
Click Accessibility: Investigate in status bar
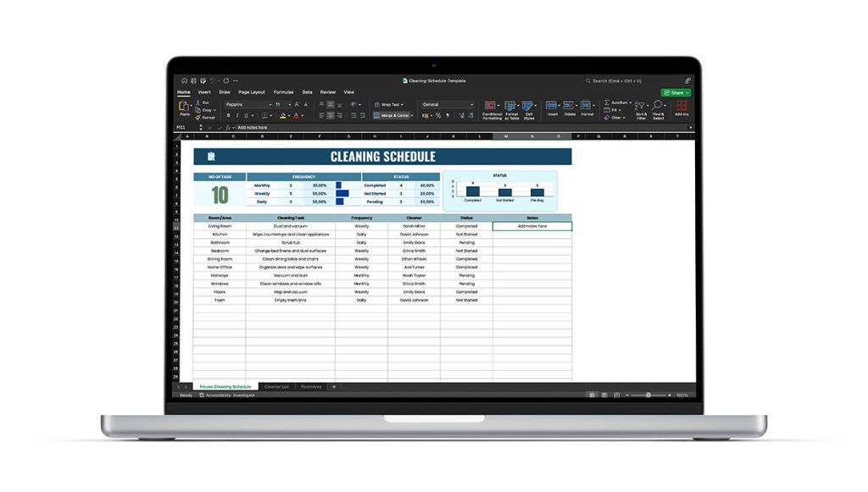(226, 395)
